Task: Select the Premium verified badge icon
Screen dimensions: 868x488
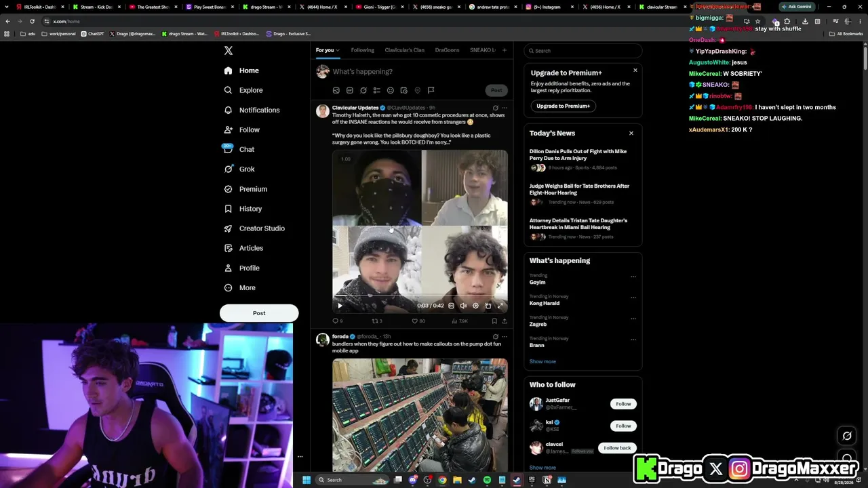Action: click(x=228, y=189)
